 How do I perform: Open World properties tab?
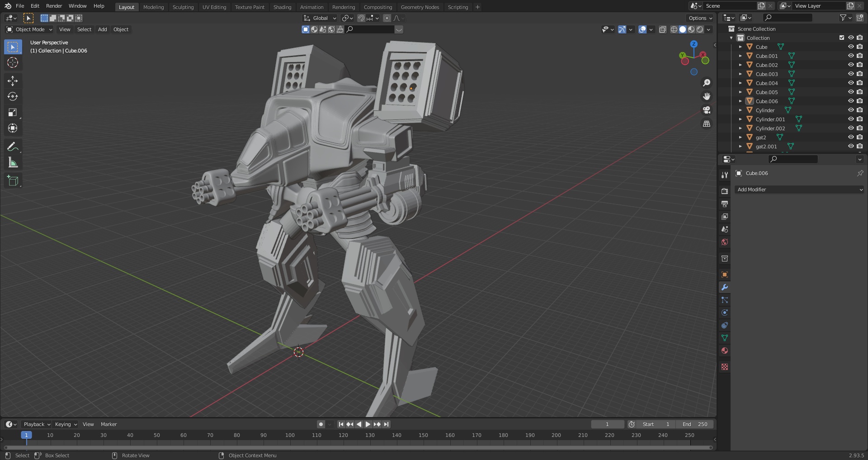pyautogui.click(x=725, y=242)
